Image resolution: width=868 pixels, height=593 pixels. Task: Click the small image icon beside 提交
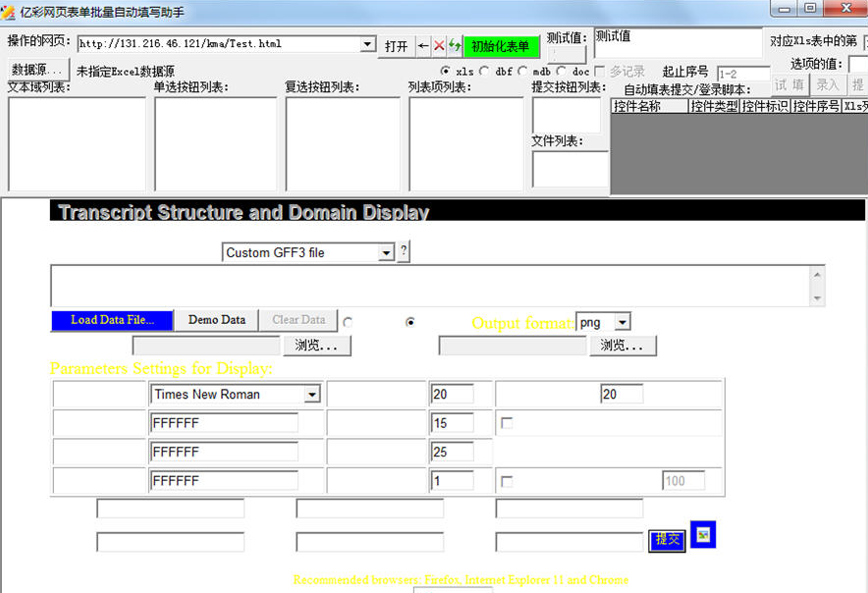pos(703,534)
